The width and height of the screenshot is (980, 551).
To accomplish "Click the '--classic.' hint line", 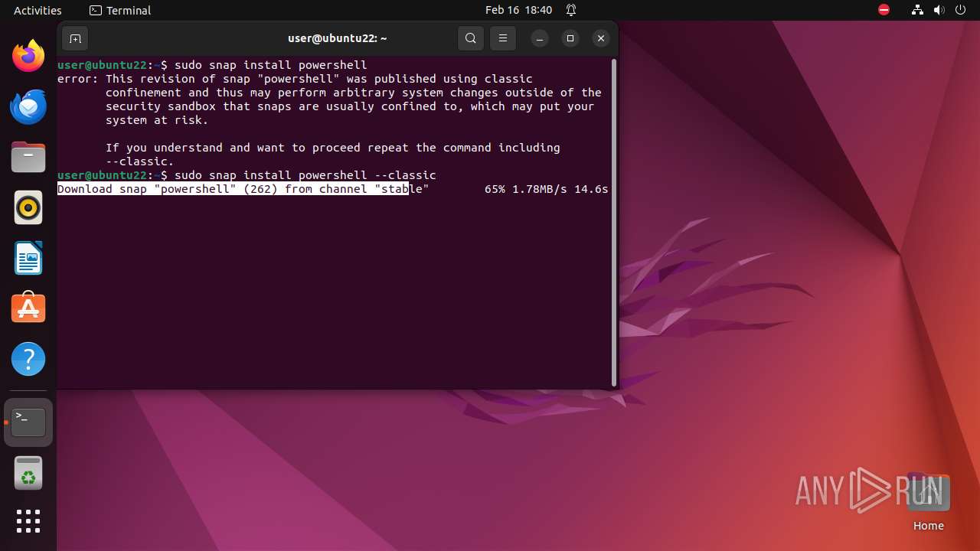I will 140,161.
